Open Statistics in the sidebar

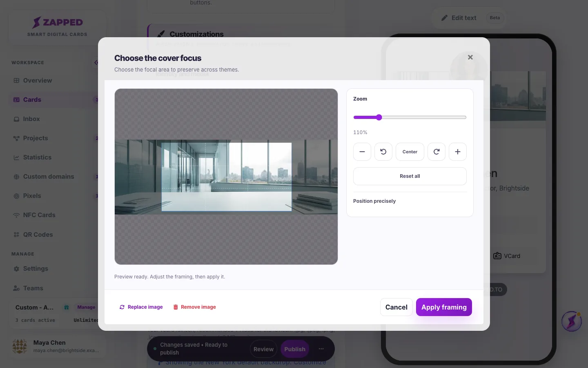pos(37,157)
